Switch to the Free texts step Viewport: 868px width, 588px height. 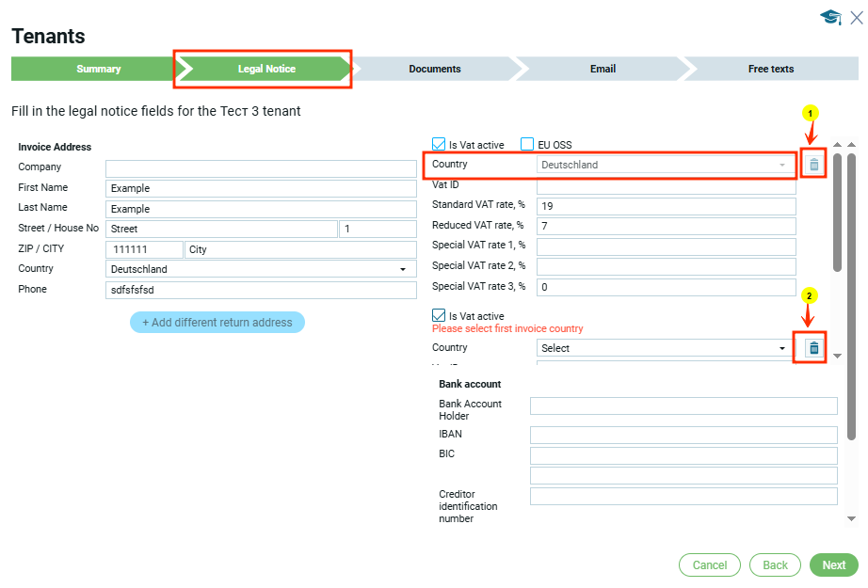coord(770,69)
